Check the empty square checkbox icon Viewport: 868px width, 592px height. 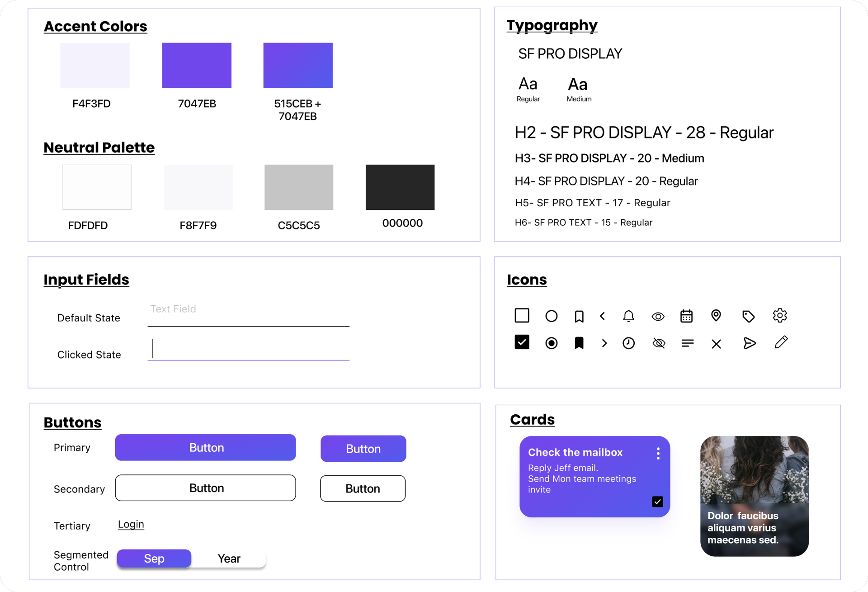click(x=522, y=315)
